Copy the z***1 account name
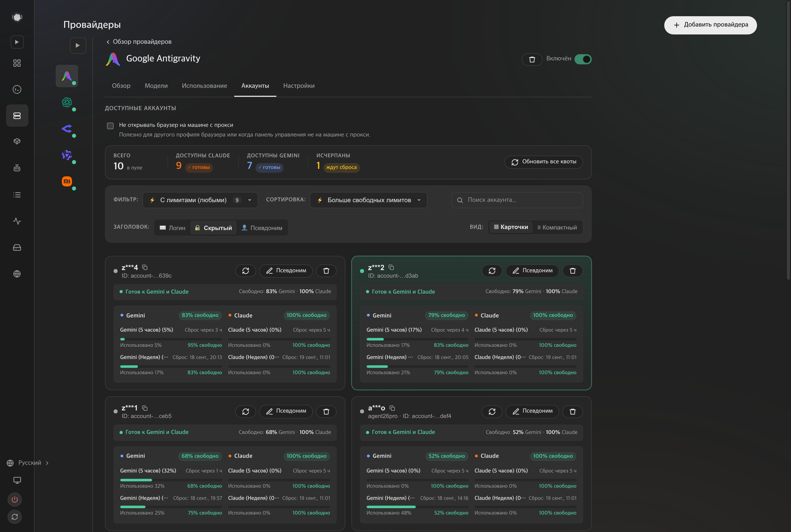 (145, 408)
